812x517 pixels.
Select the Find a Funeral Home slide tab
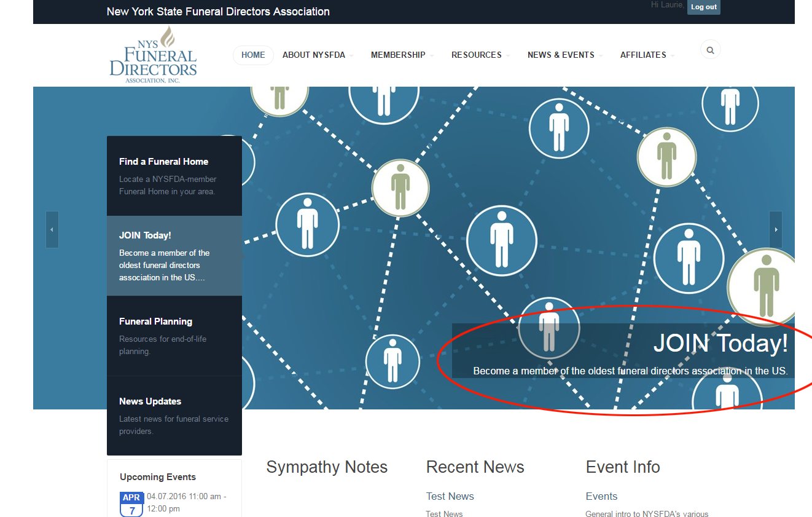click(174, 176)
